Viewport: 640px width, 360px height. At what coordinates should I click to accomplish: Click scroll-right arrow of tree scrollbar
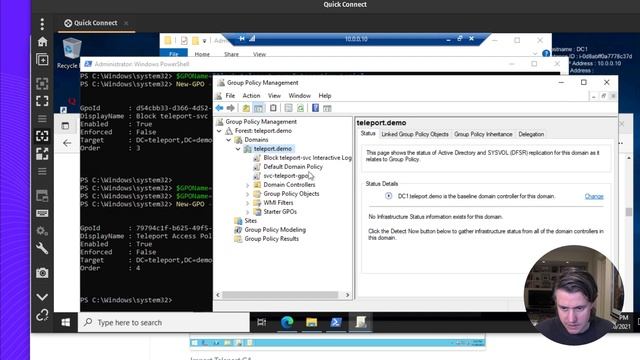tap(347, 295)
